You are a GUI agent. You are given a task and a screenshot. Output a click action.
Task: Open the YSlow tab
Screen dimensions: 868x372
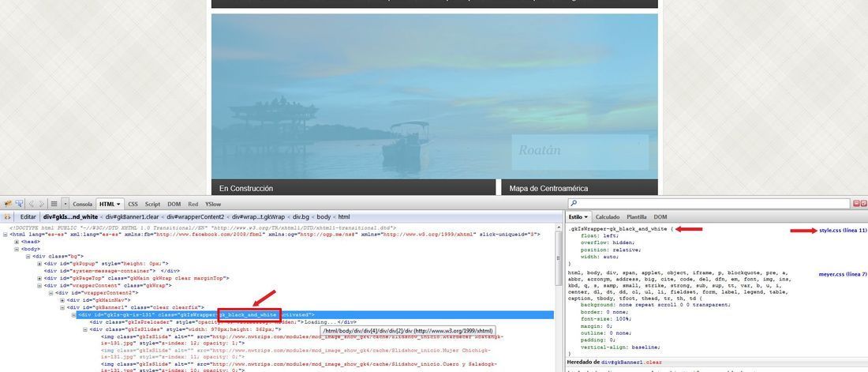pyautogui.click(x=212, y=204)
